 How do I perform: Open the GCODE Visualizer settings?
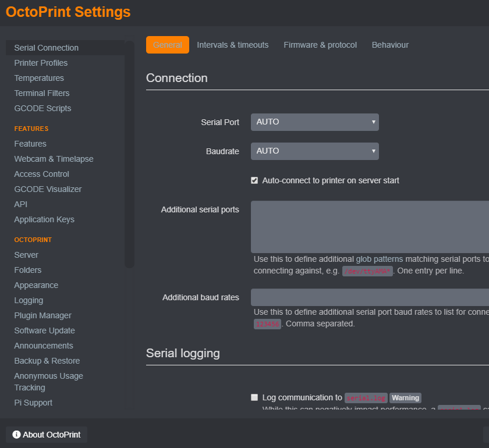(x=48, y=189)
